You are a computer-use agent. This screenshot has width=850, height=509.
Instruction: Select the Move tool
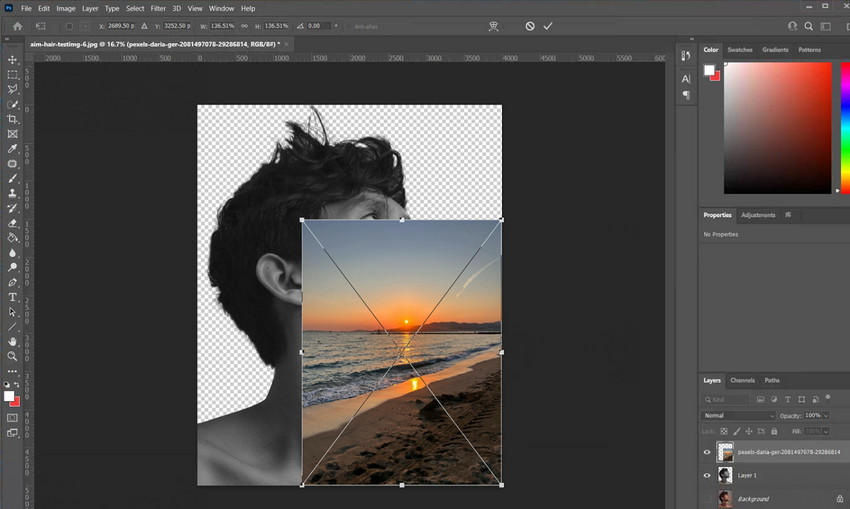[x=12, y=60]
